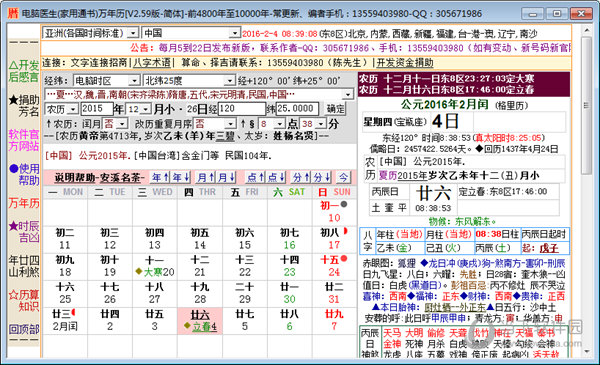The height and width of the screenshot is (365, 600).
Task: Select the 万年历 sidebar item
Action: [x=24, y=203]
